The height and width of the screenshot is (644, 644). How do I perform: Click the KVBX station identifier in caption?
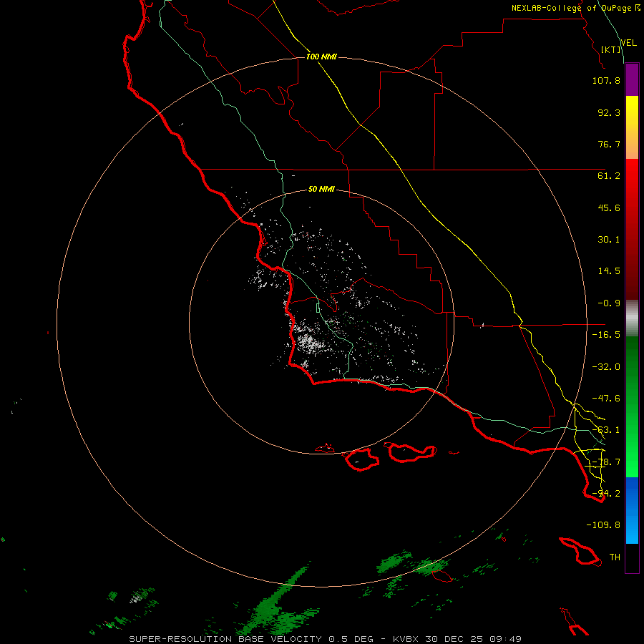(406, 639)
